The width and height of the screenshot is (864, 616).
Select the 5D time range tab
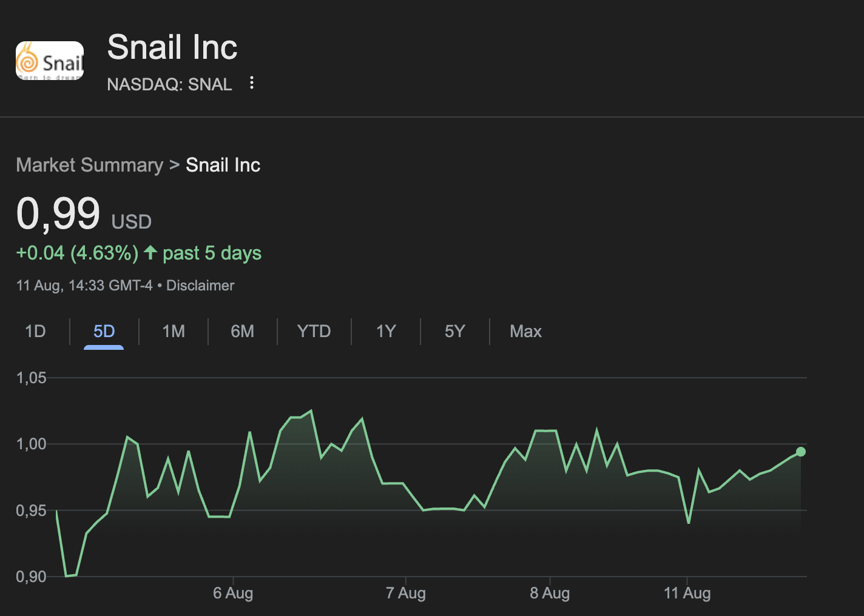click(104, 331)
